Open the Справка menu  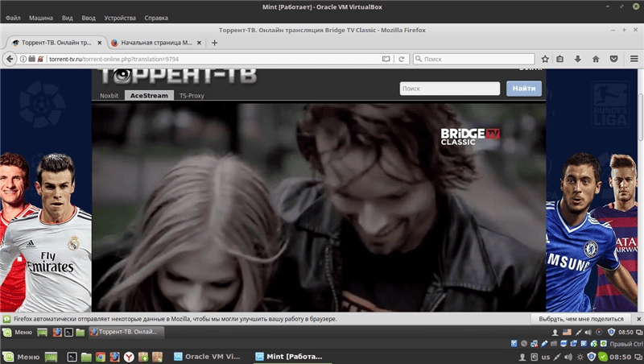pyautogui.click(x=156, y=18)
